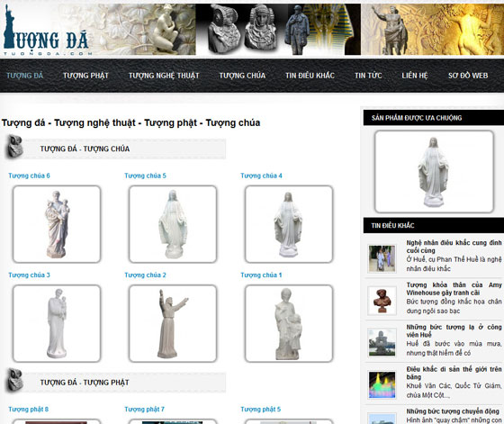Open Tin Điêu Khắc in navigation bar
Screen dimensions: 504x424
[310, 76]
